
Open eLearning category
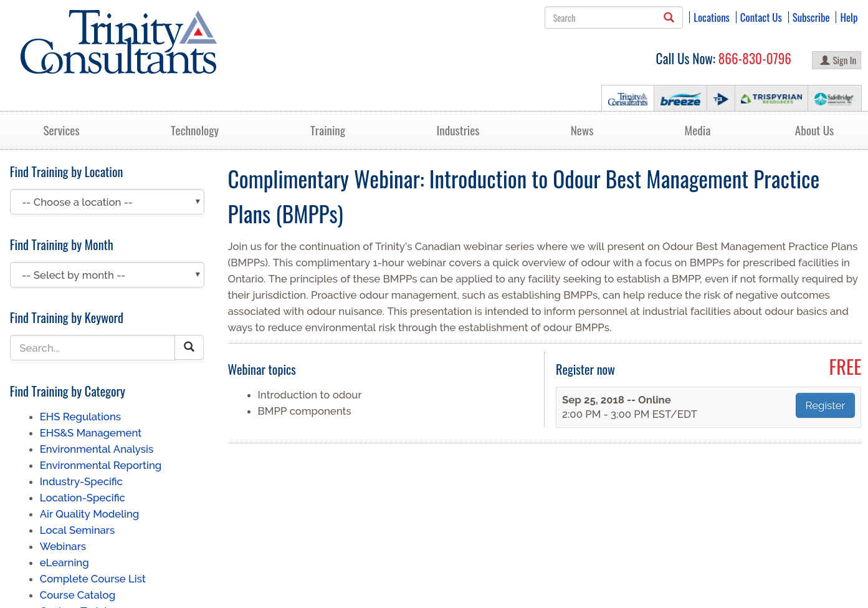[64, 562]
